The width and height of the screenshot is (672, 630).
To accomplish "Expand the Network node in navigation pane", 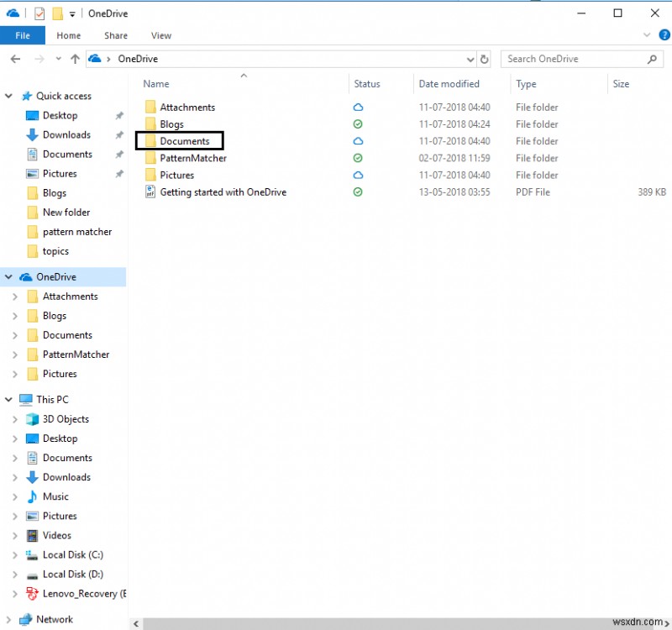I will 8,619.
